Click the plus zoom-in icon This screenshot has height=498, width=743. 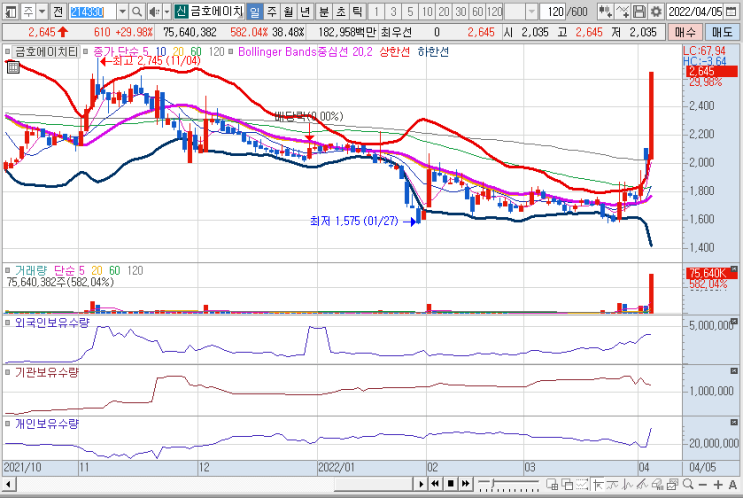click(718, 484)
